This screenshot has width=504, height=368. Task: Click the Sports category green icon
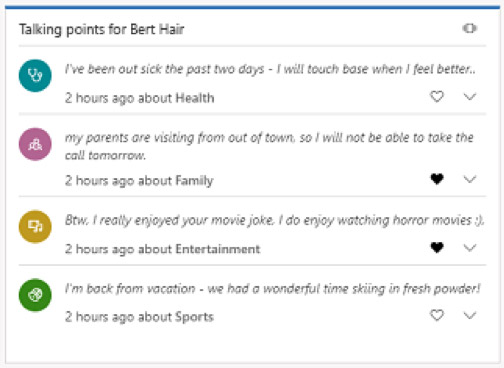point(35,295)
